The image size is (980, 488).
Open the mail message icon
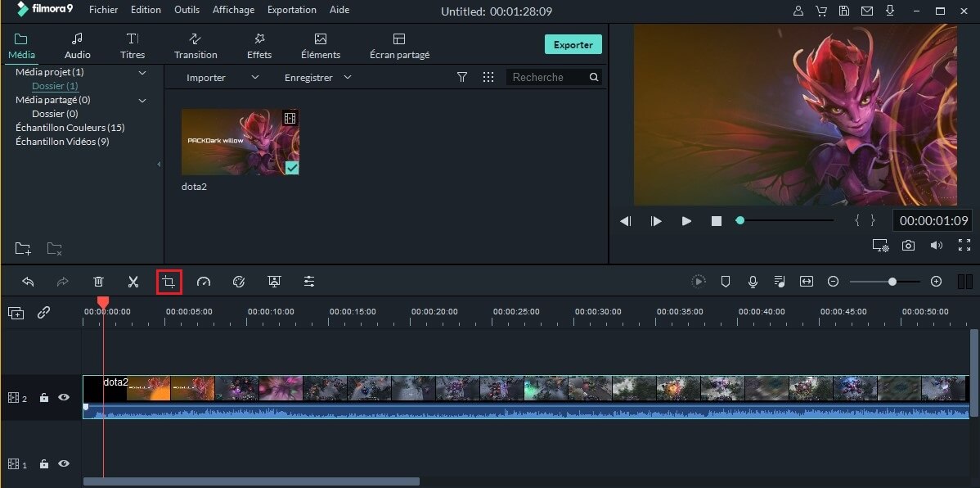[867, 11]
